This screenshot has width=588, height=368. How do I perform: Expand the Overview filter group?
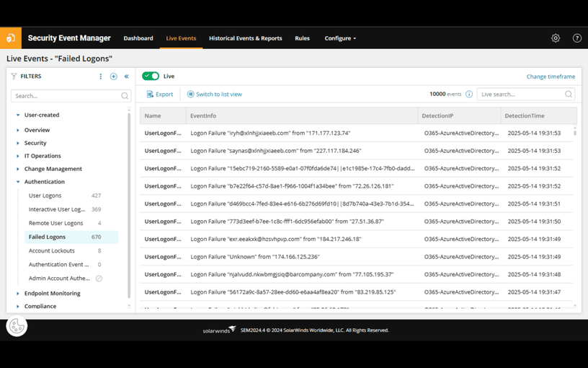click(17, 130)
